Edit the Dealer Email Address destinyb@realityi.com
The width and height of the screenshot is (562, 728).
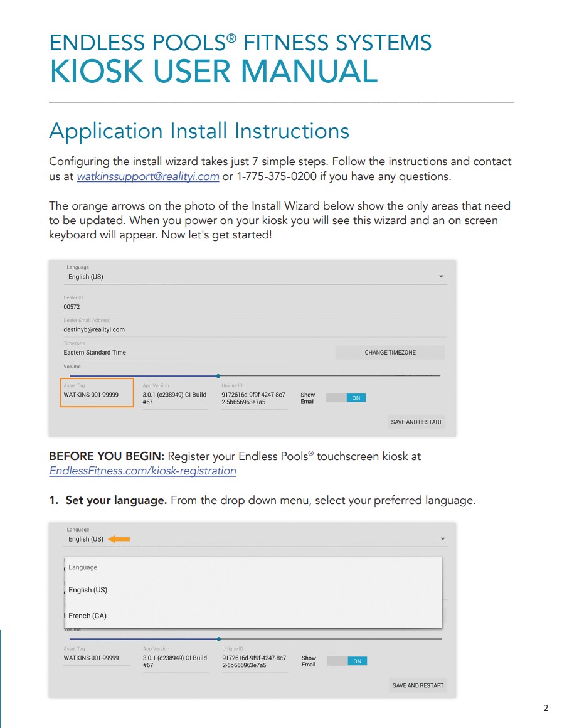point(255,329)
